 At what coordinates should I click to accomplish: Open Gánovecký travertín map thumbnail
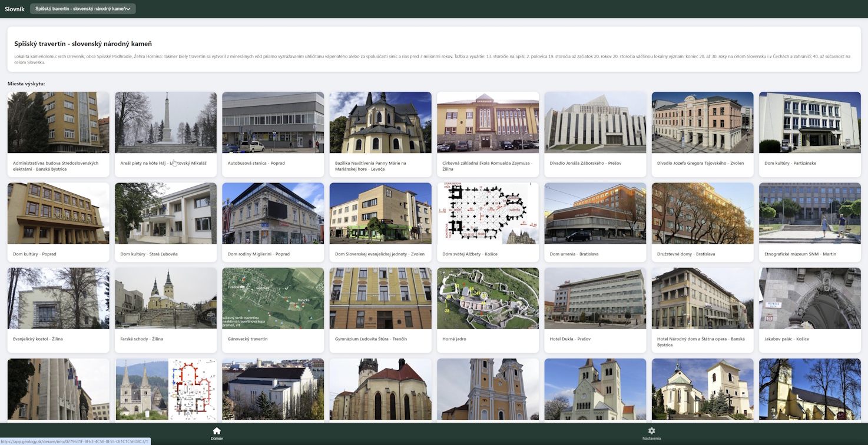point(273,298)
